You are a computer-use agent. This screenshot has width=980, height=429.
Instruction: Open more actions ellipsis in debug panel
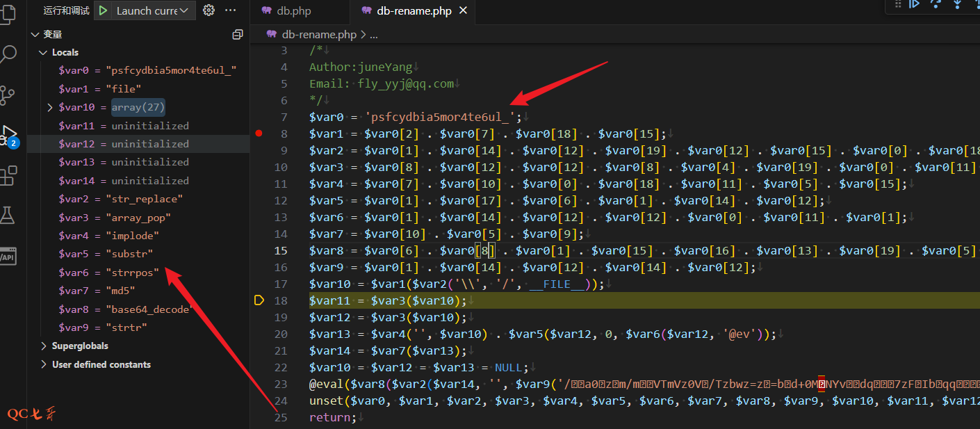tap(231, 10)
